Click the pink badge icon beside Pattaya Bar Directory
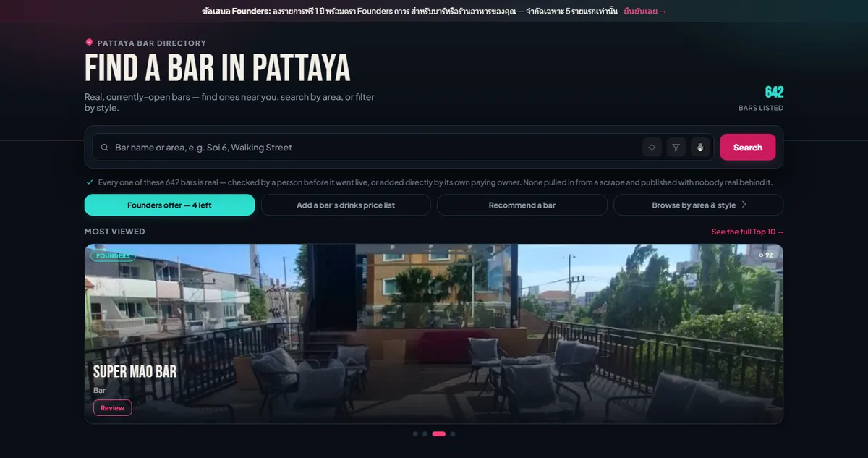The width and height of the screenshot is (868, 458). pos(89,43)
